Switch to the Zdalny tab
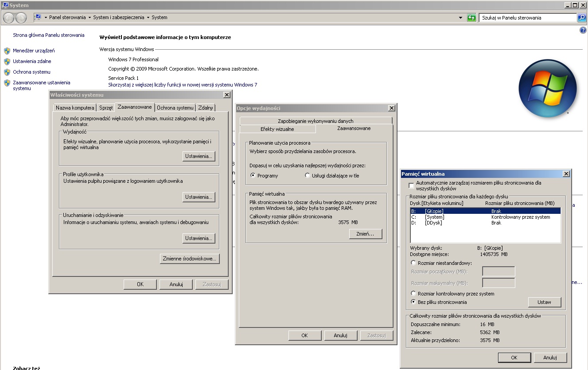The height and width of the screenshot is (370, 588). (x=206, y=108)
